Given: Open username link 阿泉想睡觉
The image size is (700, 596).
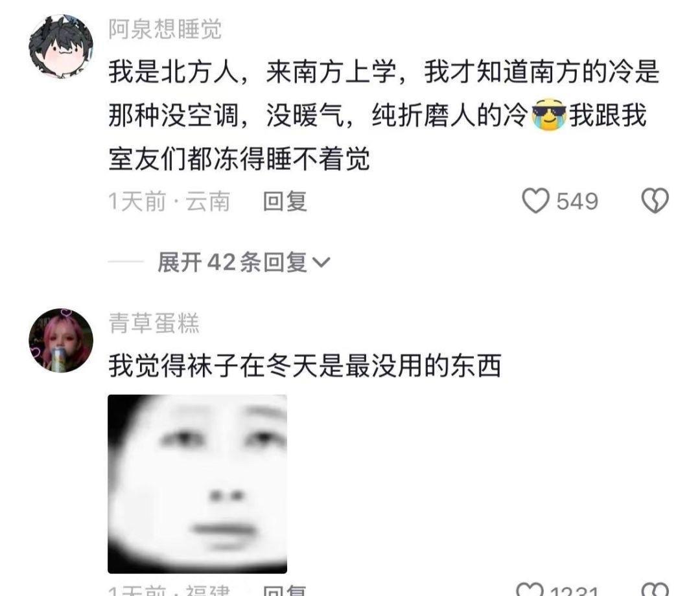Looking at the screenshot, I should [165, 29].
